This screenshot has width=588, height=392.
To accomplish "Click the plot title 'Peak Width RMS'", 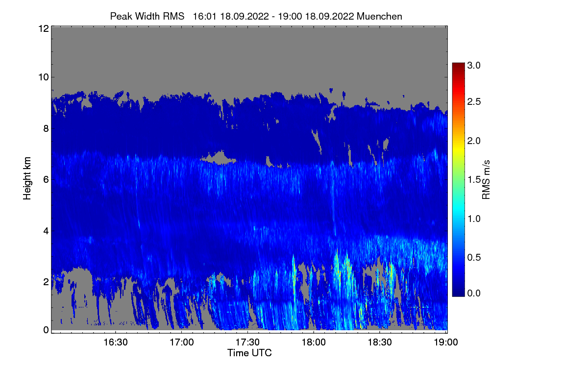I will tap(147, 16).
